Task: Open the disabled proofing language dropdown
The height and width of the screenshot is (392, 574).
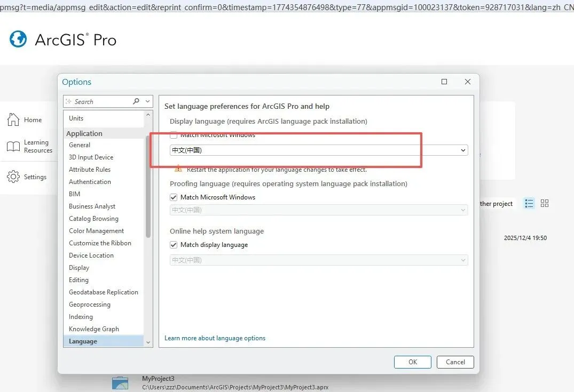Action: coord(319,210)
